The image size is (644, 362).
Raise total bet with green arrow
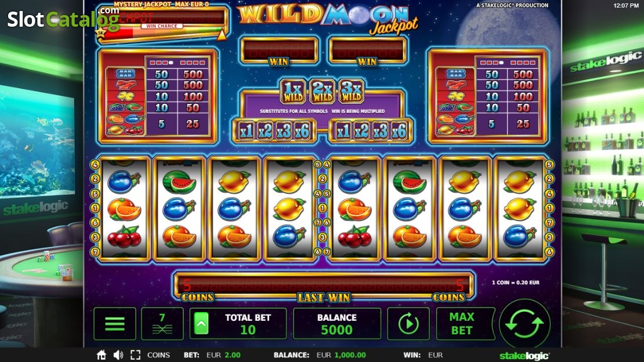(x=201, y=324)
